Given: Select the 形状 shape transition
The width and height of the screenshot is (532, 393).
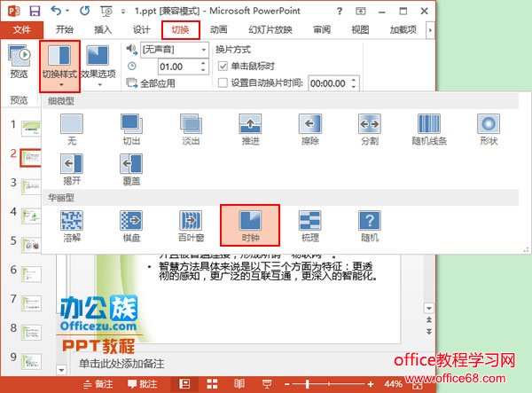Looking at the screenshot, I should pyautogui.click(x=489, y=130).
